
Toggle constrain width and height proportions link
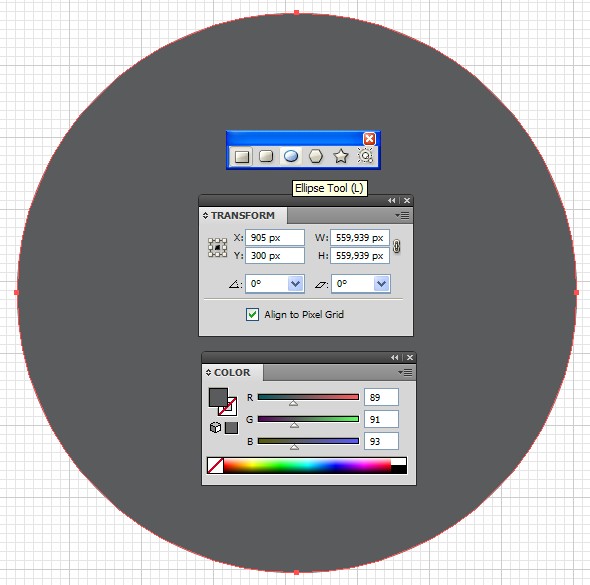point(396,246)
